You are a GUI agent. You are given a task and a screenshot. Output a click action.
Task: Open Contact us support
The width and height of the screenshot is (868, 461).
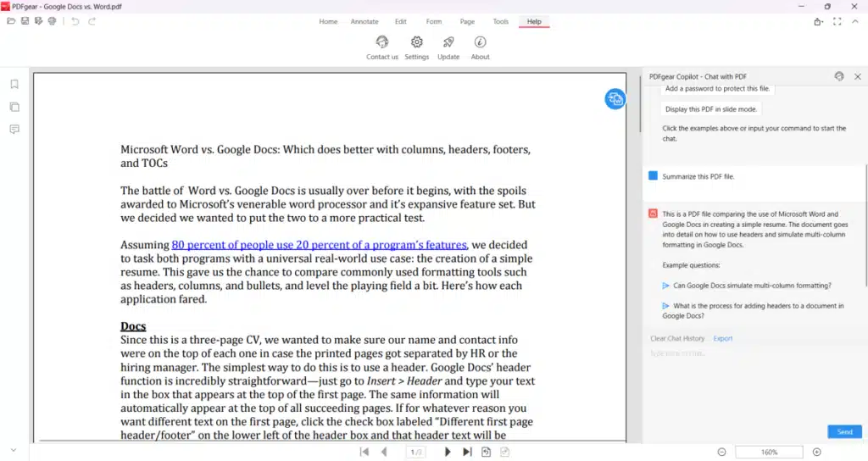(382, 47)
